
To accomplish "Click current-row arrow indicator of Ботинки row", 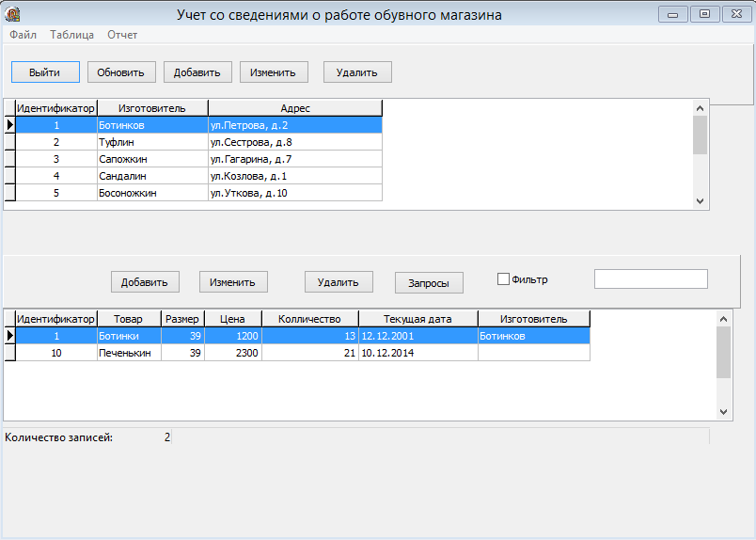I will pos(9,337).
